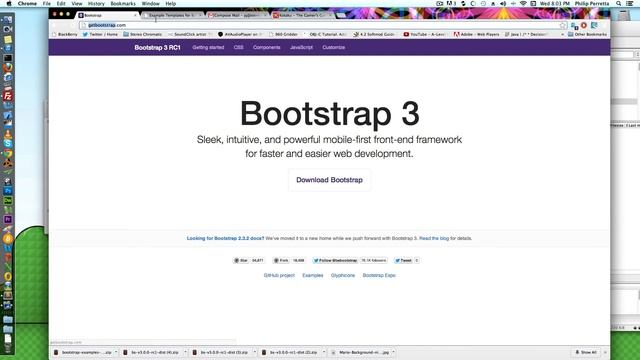
Task: Open the Customize navbar link
Action: coord(333,47)
